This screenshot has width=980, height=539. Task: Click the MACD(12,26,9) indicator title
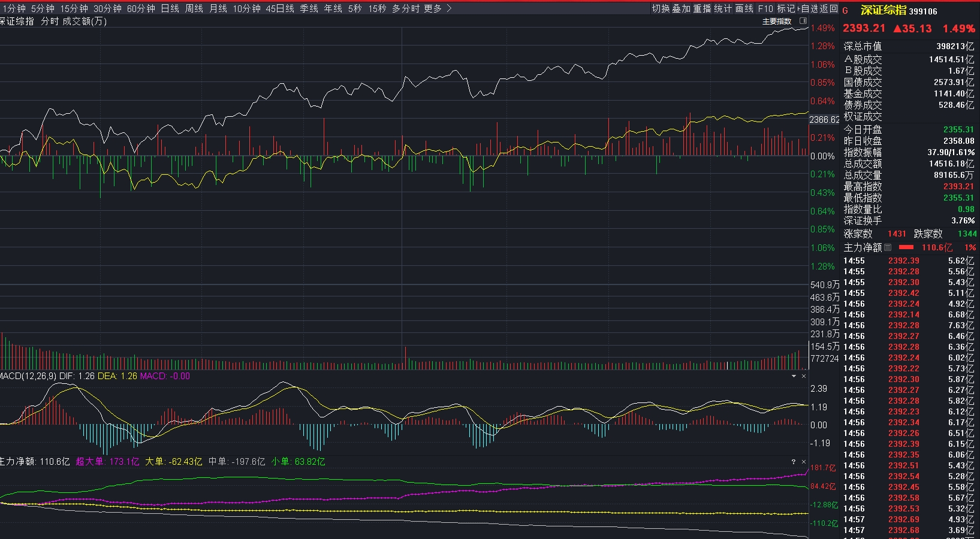point(28,376)
